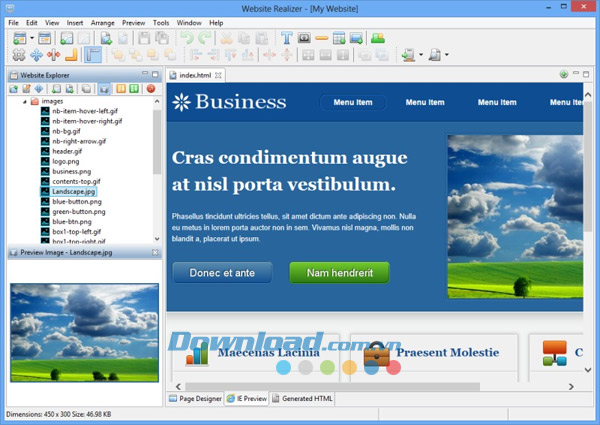This screenshot has width=600, height=425.
Task: Select logo.png in the file tree
Action: pos(66,161)
